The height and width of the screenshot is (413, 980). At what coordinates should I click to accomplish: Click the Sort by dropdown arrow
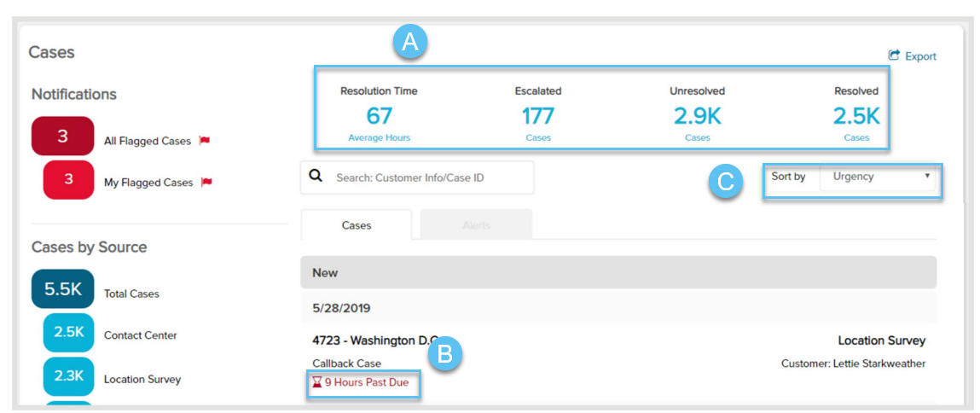click(x=927, y=177)
